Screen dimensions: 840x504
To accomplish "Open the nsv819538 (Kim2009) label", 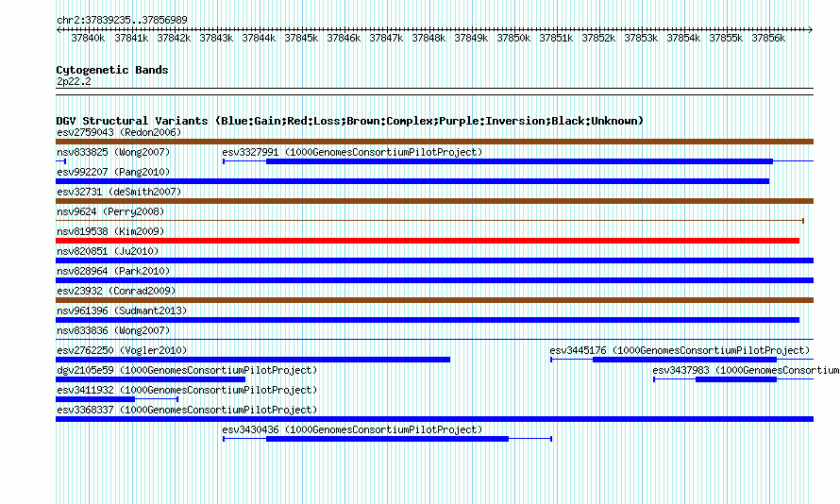I will (x=110, y=231).
